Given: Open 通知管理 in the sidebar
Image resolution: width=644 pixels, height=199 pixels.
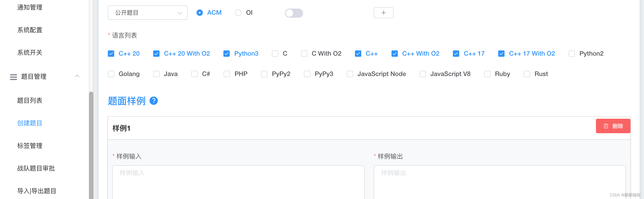Looking at the screenshot, I should point(30,7).
